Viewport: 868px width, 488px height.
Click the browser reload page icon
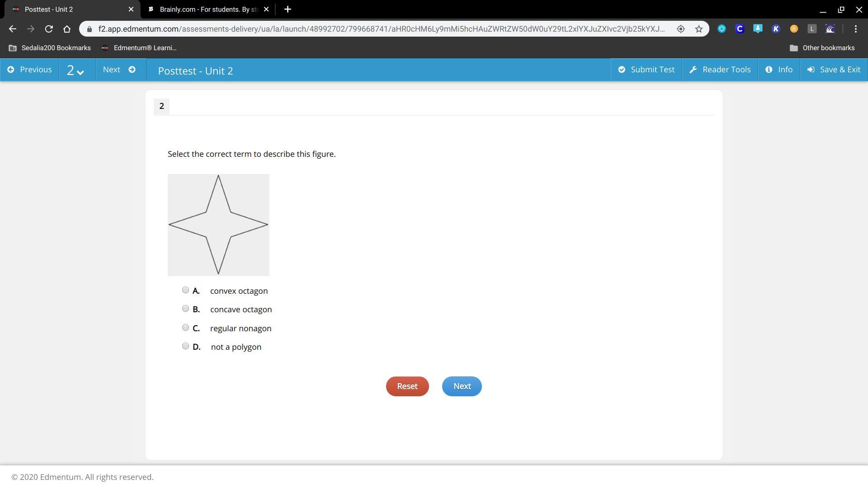[x=49, y=29]
